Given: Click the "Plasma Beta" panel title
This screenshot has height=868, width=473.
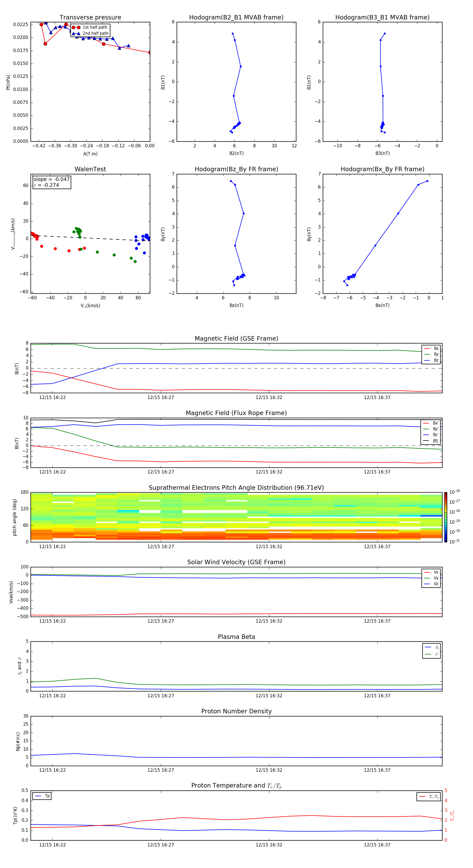Looking at the screenshot, I should point(236,637).
